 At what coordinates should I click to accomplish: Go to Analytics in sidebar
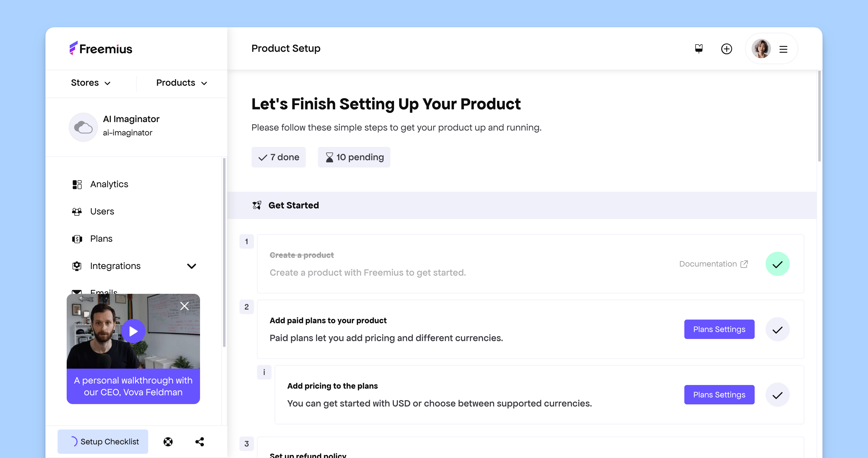click(x=109, y=184)
